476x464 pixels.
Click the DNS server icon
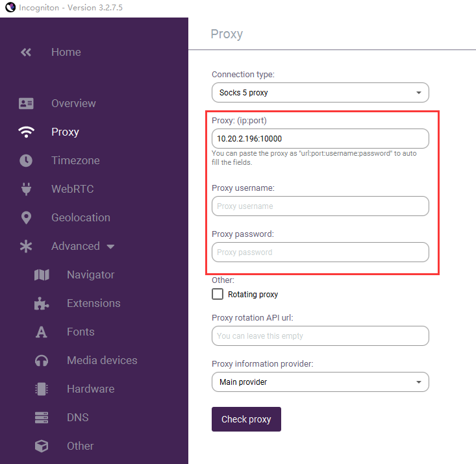coord(42,417)
